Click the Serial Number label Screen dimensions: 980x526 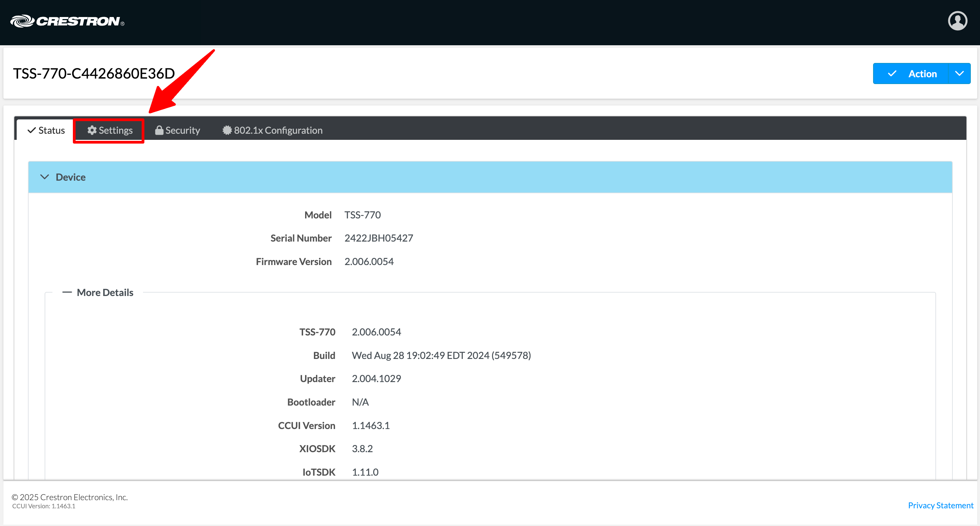pos(301,238)
